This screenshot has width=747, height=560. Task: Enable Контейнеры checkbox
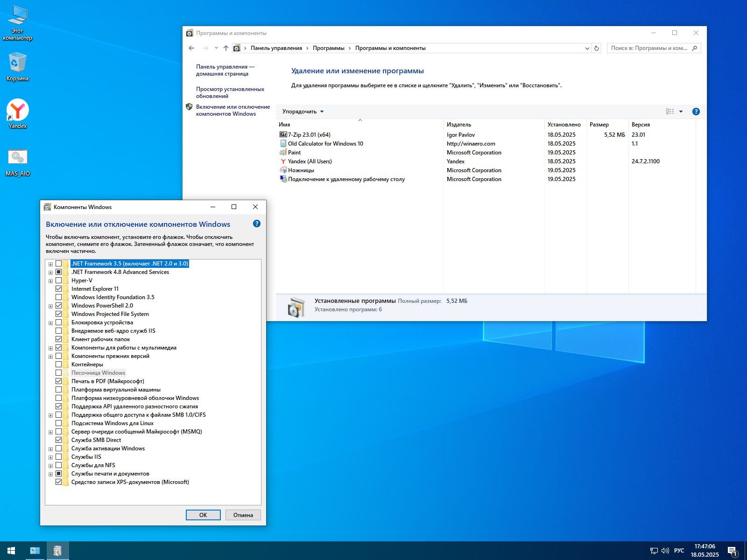click(58, 364)
